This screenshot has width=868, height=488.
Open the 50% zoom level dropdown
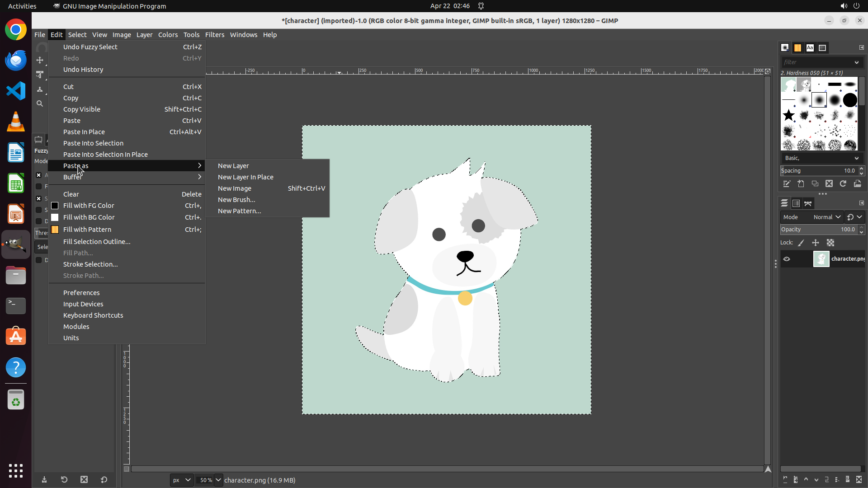click(x=218, y=480)
